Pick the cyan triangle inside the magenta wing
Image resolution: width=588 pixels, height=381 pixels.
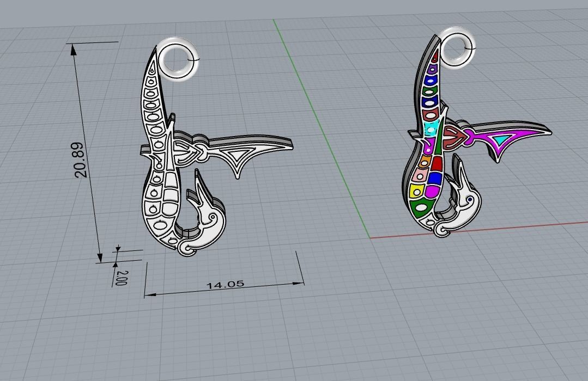[x=501, y=140]
